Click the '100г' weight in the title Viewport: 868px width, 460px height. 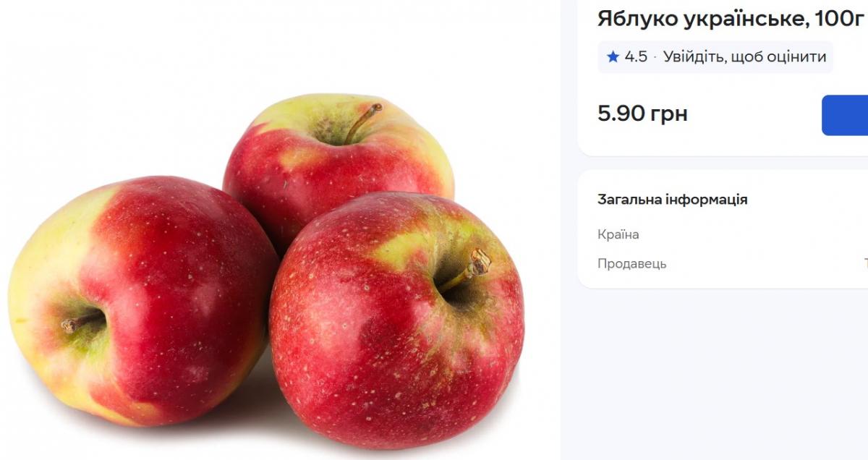pos(840,19)
